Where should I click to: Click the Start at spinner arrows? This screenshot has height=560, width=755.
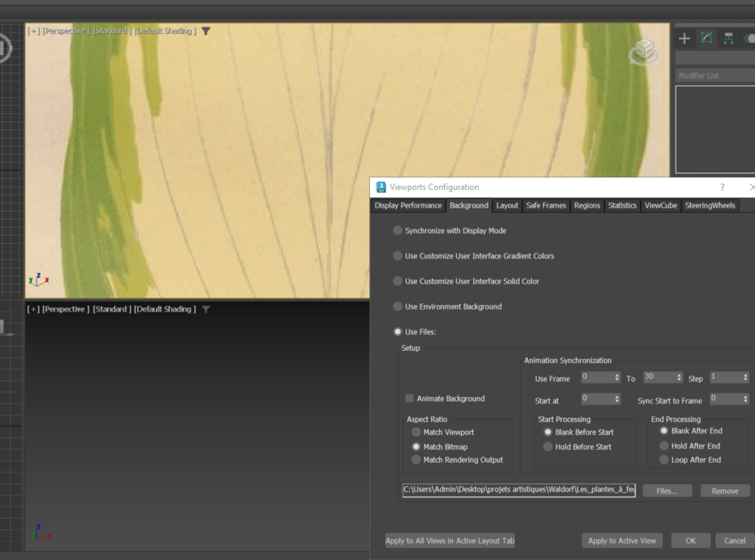click(x=617, y=399)
